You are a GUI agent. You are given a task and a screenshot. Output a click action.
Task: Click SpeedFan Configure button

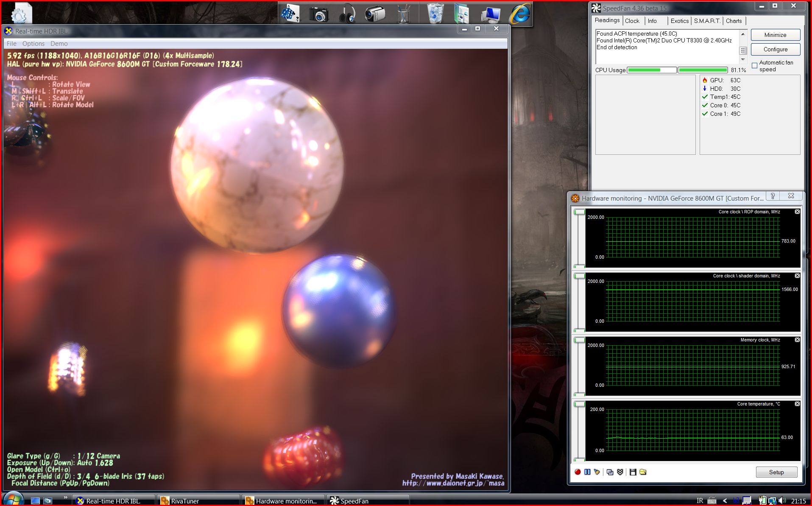[x=775, y=49]
